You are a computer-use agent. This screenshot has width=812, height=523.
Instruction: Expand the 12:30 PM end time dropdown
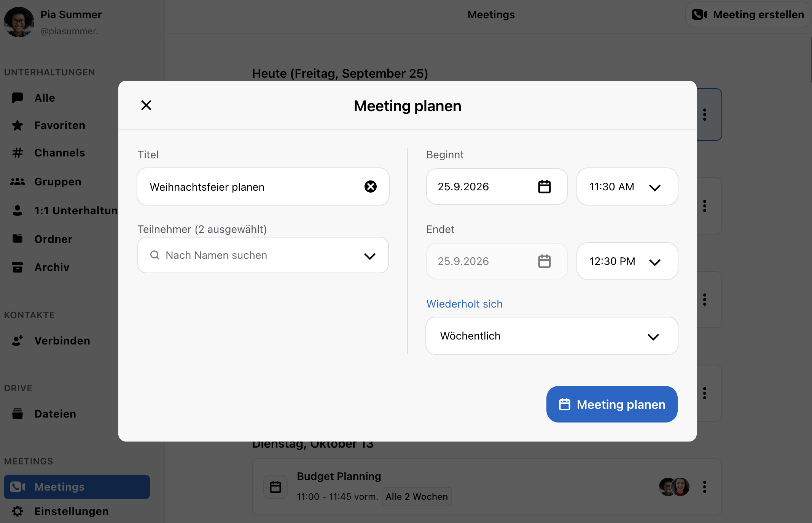pos(627,261)
